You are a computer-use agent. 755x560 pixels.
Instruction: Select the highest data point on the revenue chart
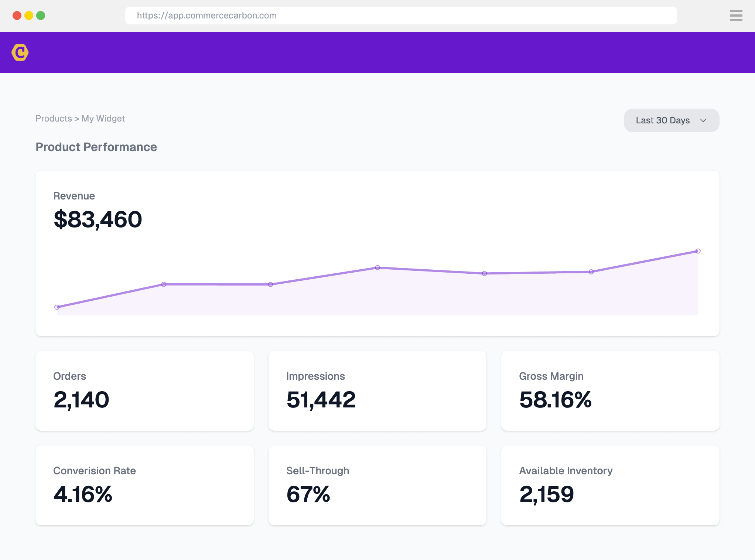click(x=698, y=251)
